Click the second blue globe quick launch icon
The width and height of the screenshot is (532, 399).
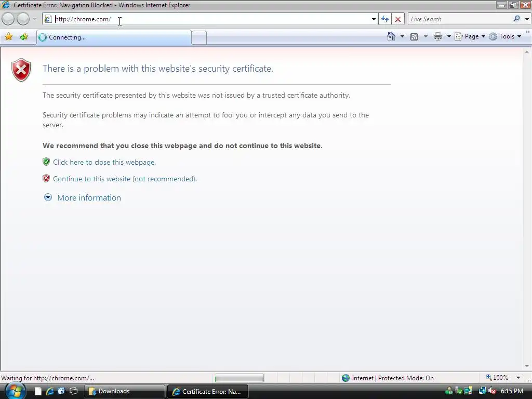[x=61, y=391]
